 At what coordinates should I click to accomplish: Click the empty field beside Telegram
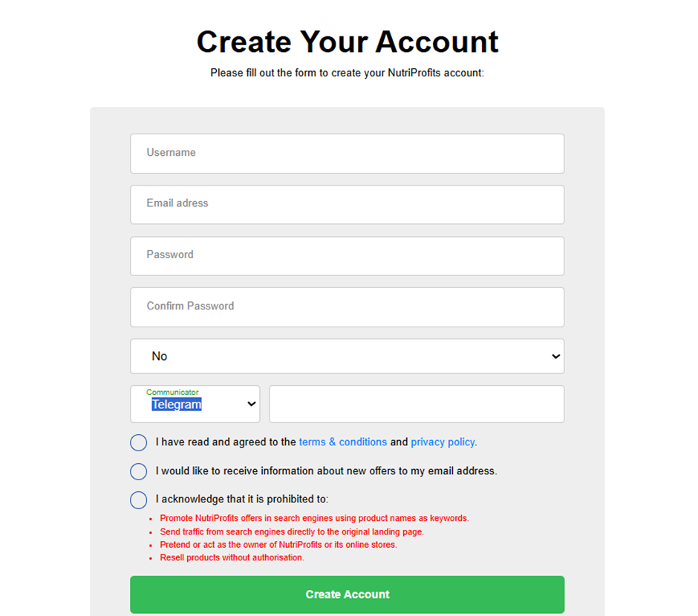point(417,404)
